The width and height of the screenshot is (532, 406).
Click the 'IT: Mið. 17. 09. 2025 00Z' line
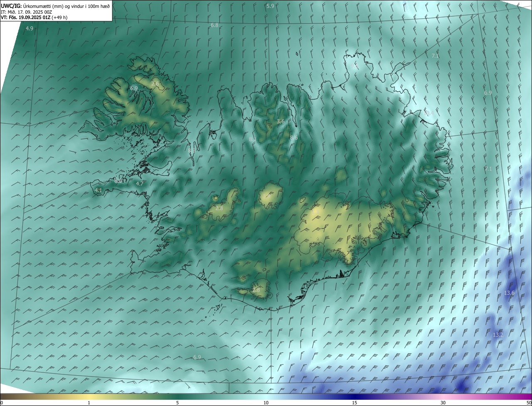coord(26,12)
